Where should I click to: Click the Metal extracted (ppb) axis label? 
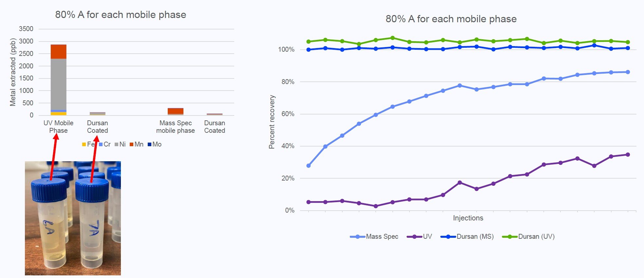click(x=13, y=72)
